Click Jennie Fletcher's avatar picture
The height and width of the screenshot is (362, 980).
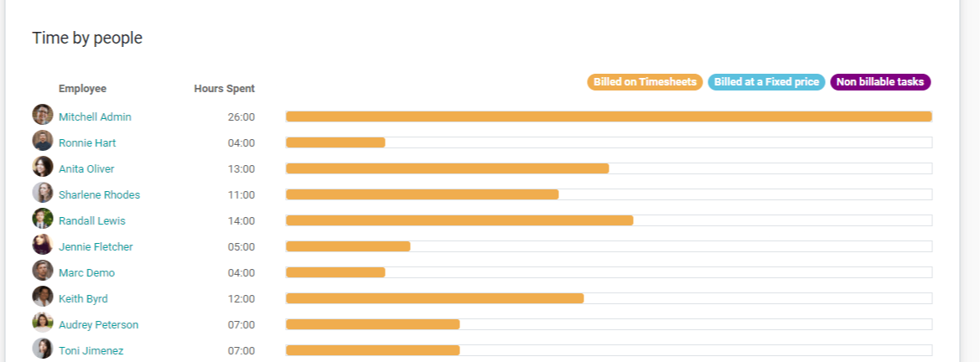[x=43, y=245]
